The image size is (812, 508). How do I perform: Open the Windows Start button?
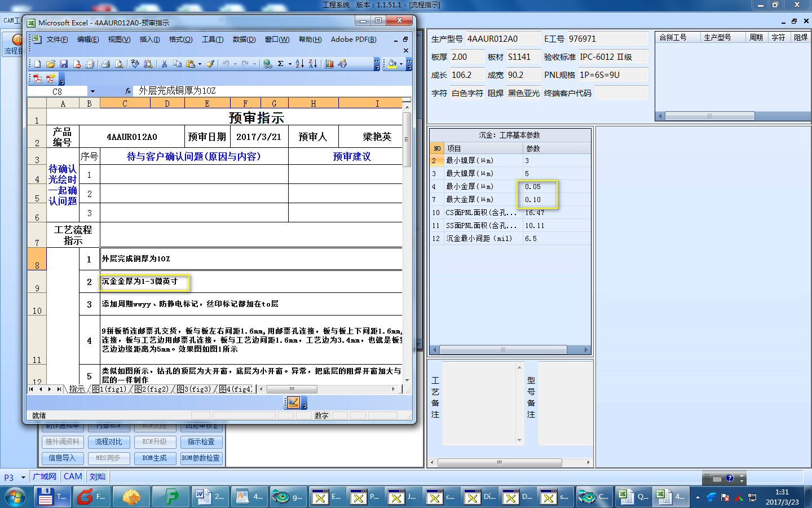tap(15, 497)
